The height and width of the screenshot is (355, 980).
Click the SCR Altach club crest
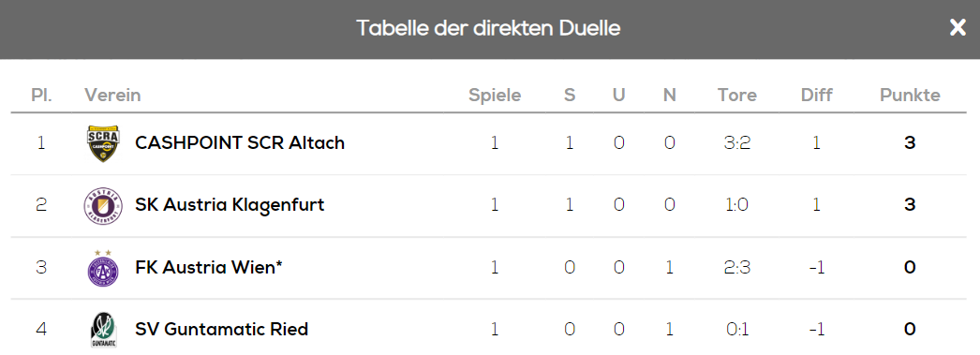point(103,143)
